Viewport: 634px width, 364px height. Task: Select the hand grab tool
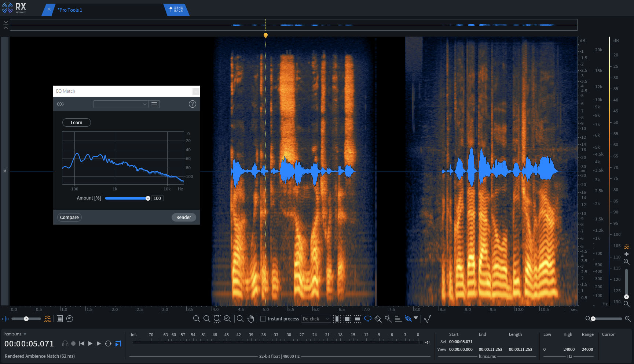(x=251, y=319)
